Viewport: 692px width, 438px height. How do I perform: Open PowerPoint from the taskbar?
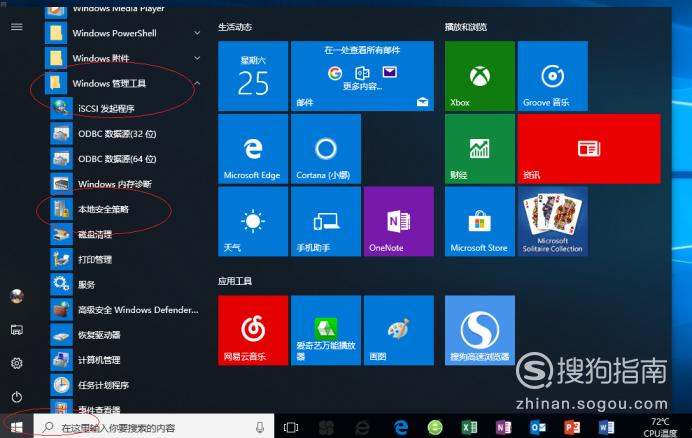(572, 427)
